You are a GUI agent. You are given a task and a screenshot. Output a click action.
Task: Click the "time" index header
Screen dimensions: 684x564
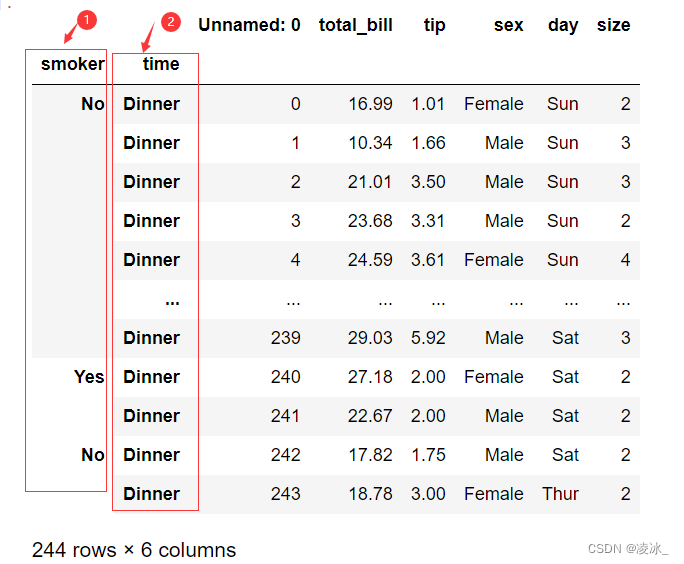[161, 64]
